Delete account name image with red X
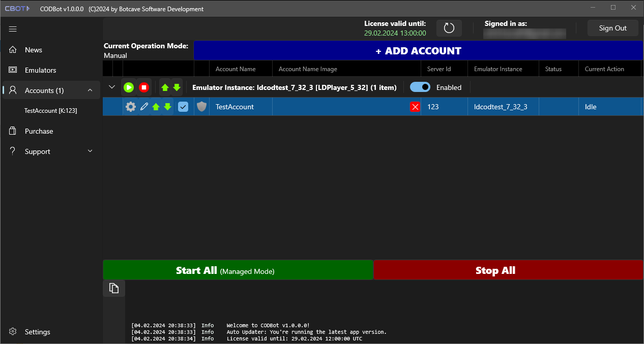The width and height of the screenshot is (644, 344). [415, 107]
